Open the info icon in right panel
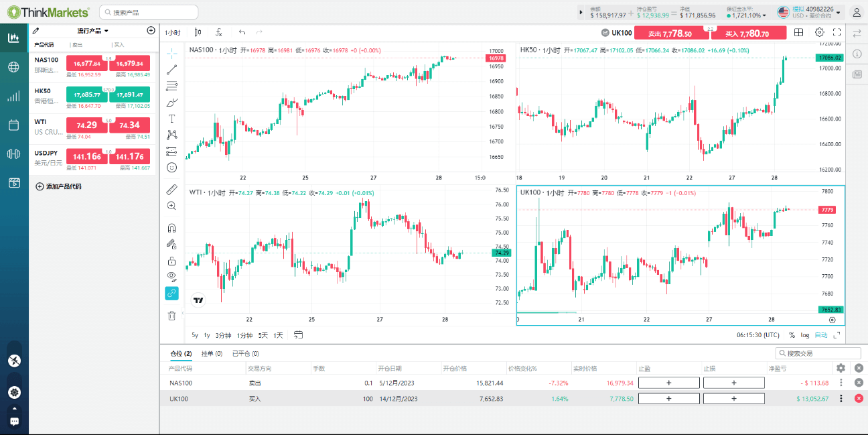Screen dimensions: 868x435 tap(857, 54)
